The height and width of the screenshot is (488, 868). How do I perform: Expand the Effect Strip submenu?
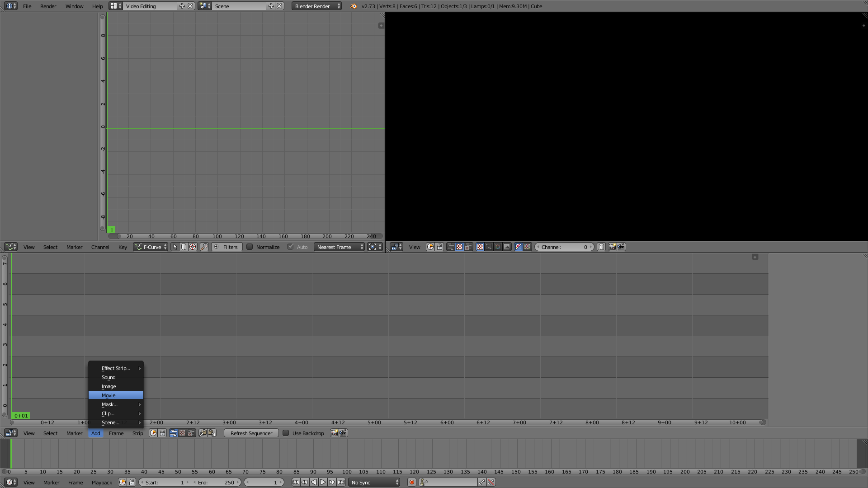point(116,368)
